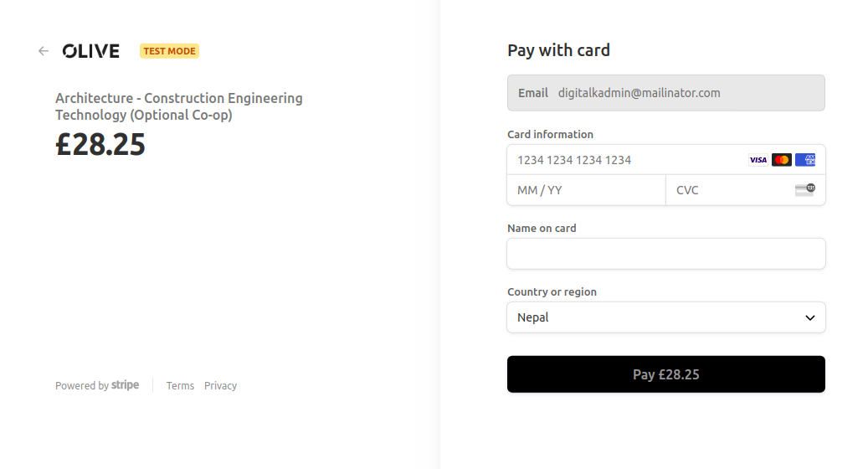Click the TEST MODE badge
Screen dimensions: 868x469
(169, 51)
